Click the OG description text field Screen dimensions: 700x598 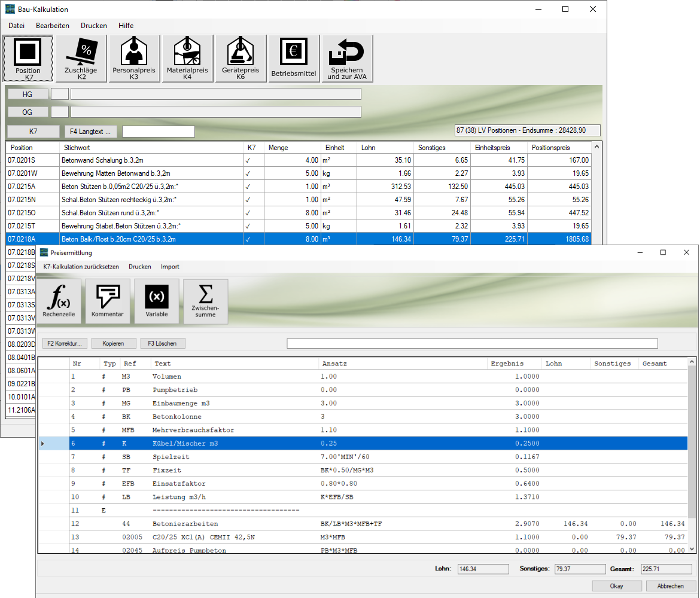215,112
